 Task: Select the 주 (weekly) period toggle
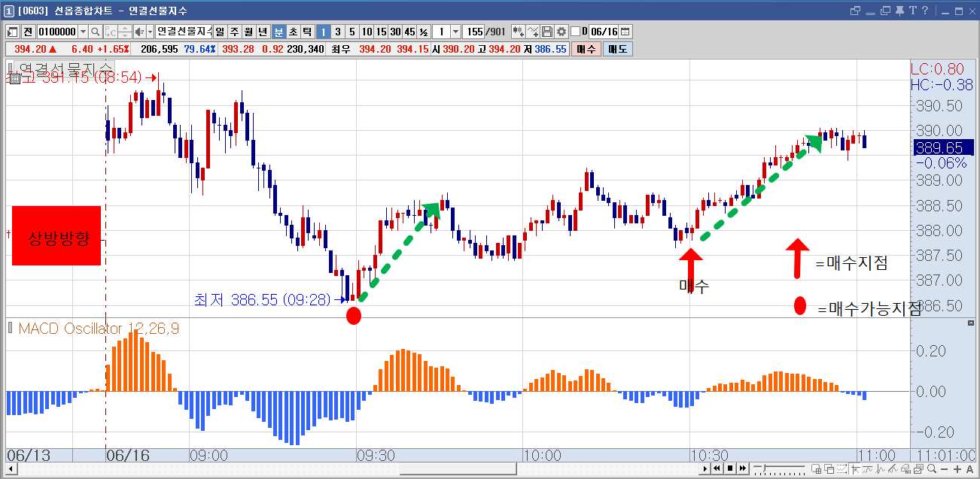pyautogui.click(x=234, y=32)
